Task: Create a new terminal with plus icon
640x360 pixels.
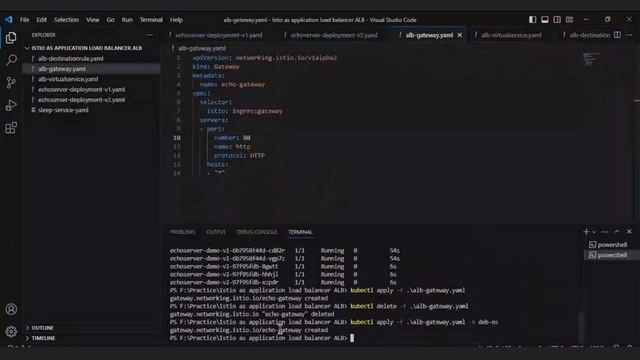Action: (x=586, y=232)
